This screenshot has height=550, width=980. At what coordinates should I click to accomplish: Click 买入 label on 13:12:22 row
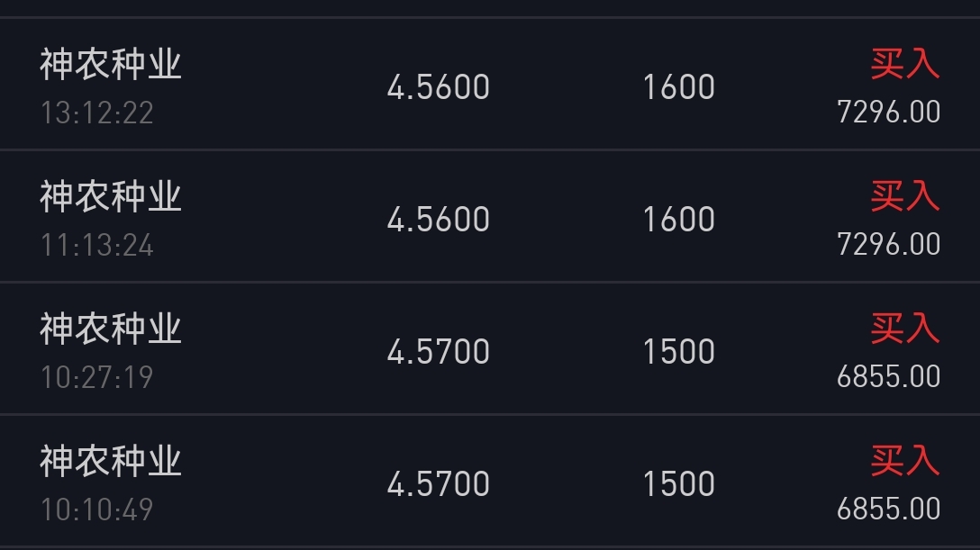click(905, 64)
